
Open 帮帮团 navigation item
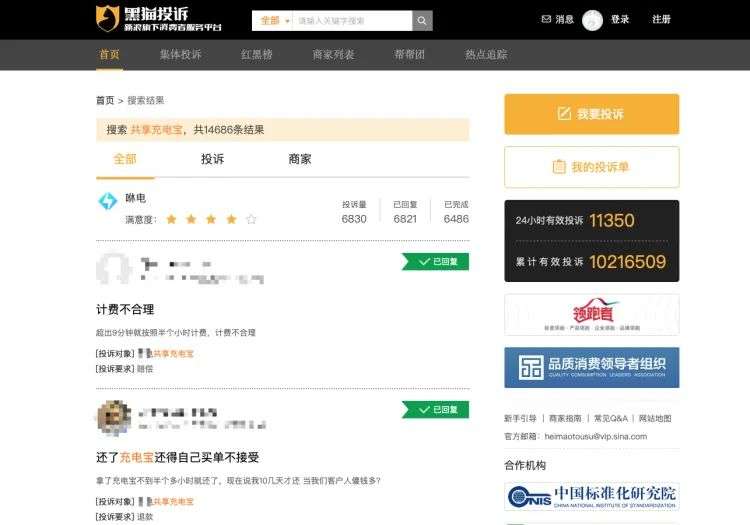click(409, 55)
